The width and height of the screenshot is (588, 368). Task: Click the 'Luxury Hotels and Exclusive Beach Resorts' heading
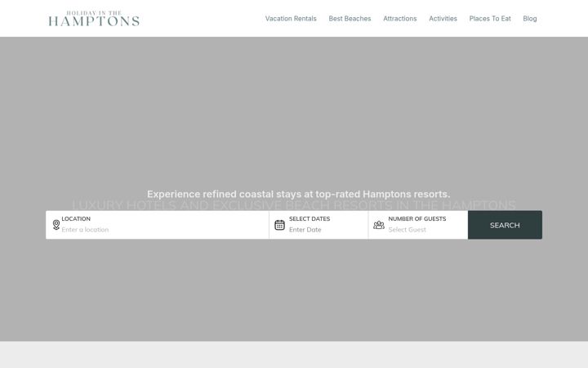[294, 205]
